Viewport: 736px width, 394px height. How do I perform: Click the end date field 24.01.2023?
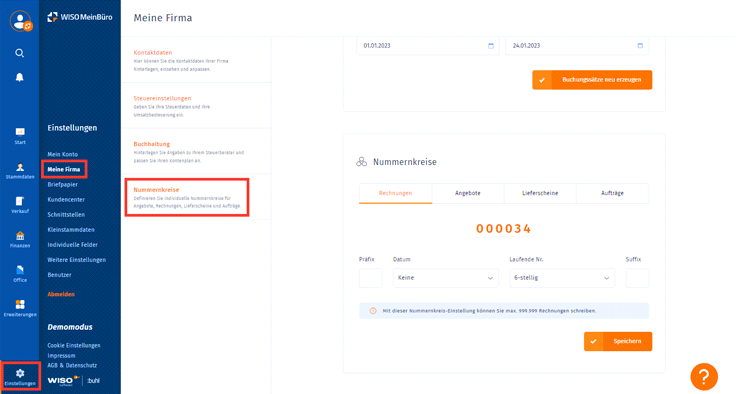(x=577, y=46)
